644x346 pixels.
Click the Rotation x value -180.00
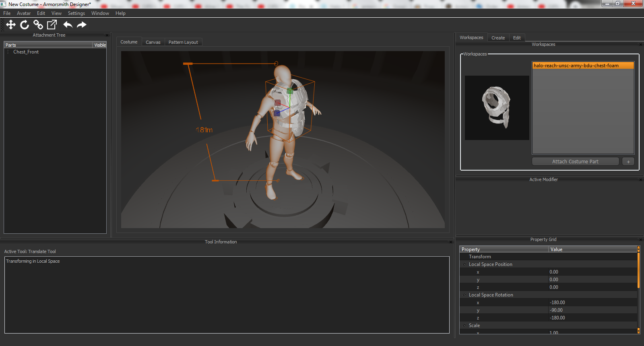593,303
